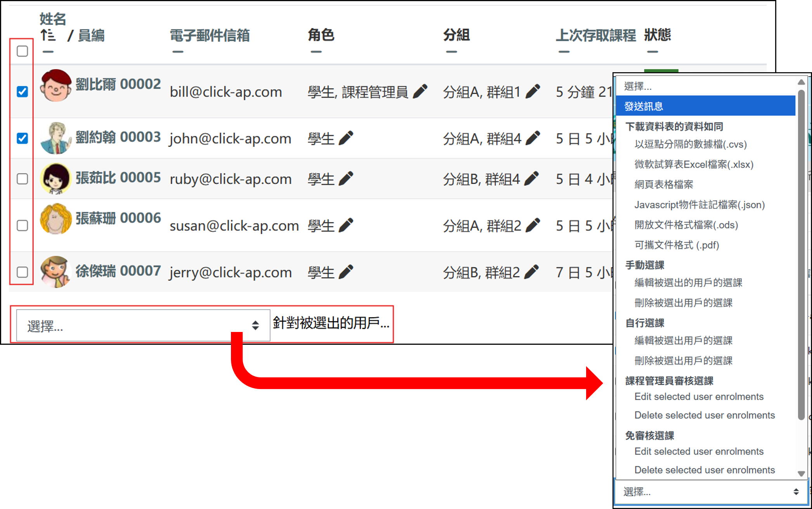
Task: Select 以逗點分隔的數據檔(.cvs) download option
Action: pos(691,144)
